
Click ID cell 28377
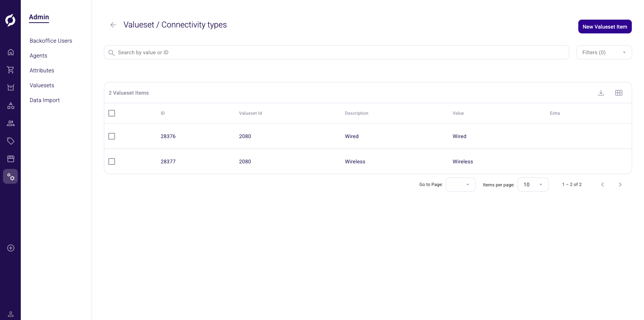[x=168, y=161]
